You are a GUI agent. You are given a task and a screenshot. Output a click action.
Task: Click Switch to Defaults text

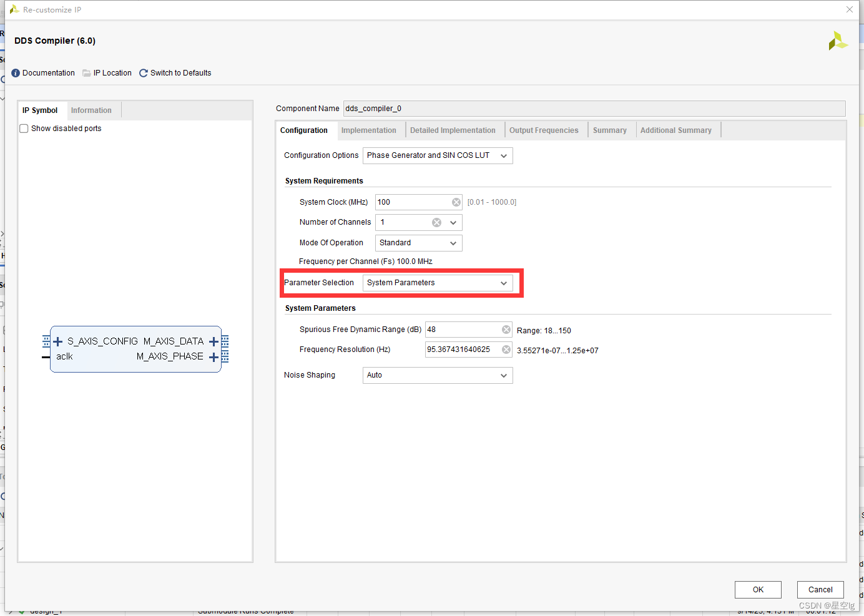(181, 73)
